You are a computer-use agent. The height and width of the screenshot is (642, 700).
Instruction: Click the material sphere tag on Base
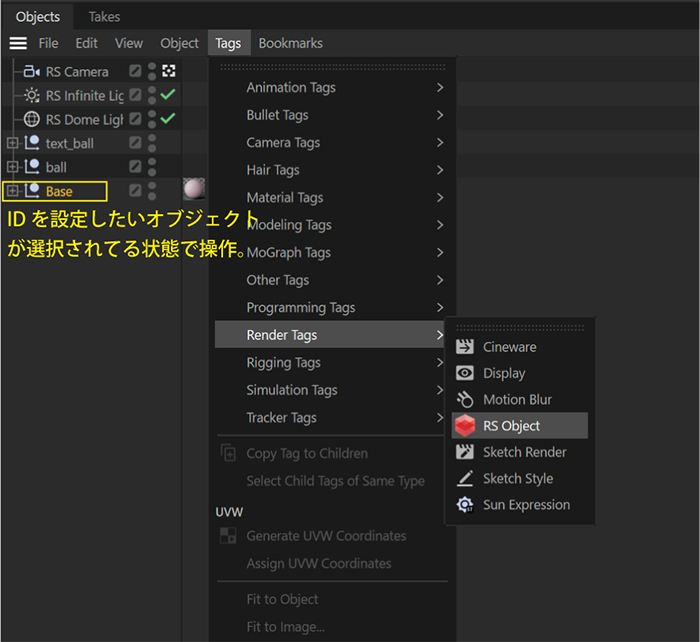point(194,190)
